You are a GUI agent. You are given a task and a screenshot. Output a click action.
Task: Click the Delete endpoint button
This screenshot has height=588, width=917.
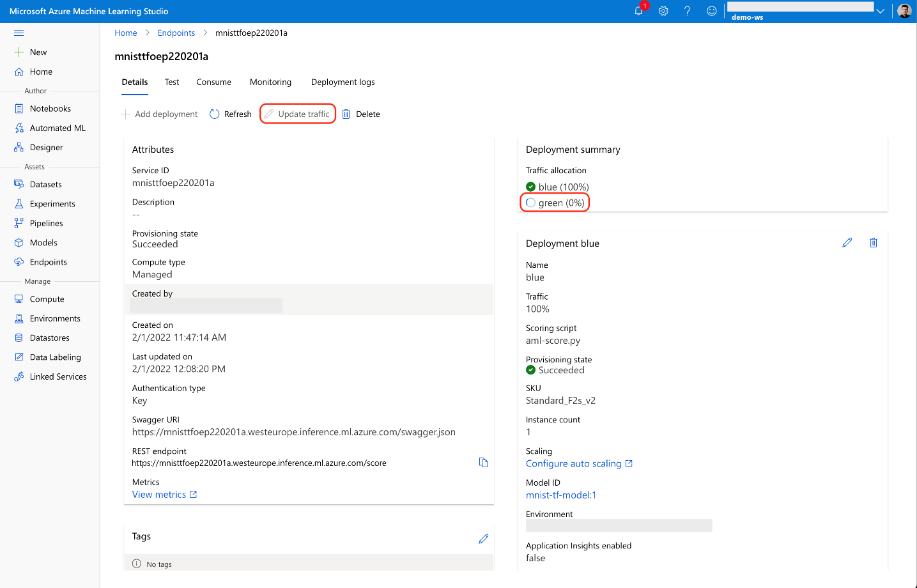point(361,114)
